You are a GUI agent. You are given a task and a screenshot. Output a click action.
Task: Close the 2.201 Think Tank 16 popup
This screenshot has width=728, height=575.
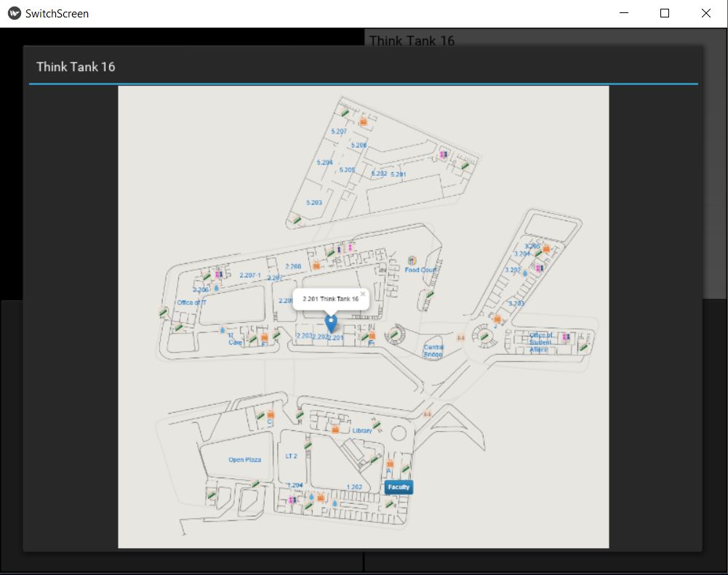tap(362, 293)
